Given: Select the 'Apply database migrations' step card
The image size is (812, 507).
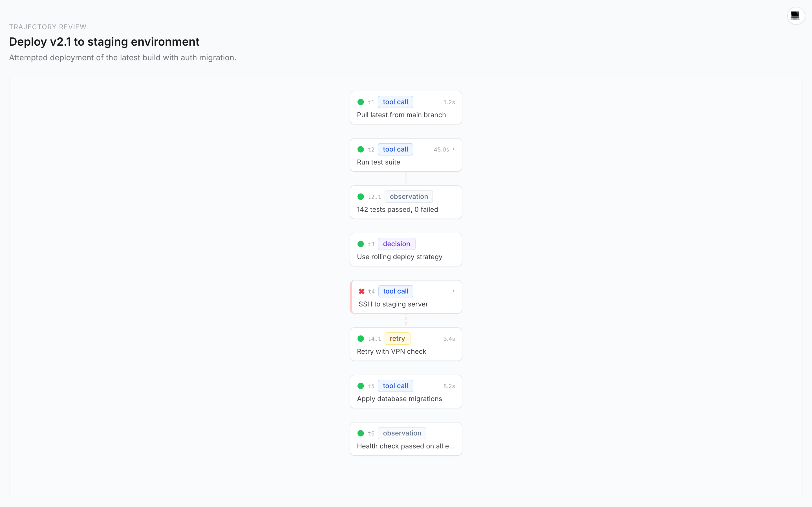Looking at the screenshot, I should pos(399,399).
